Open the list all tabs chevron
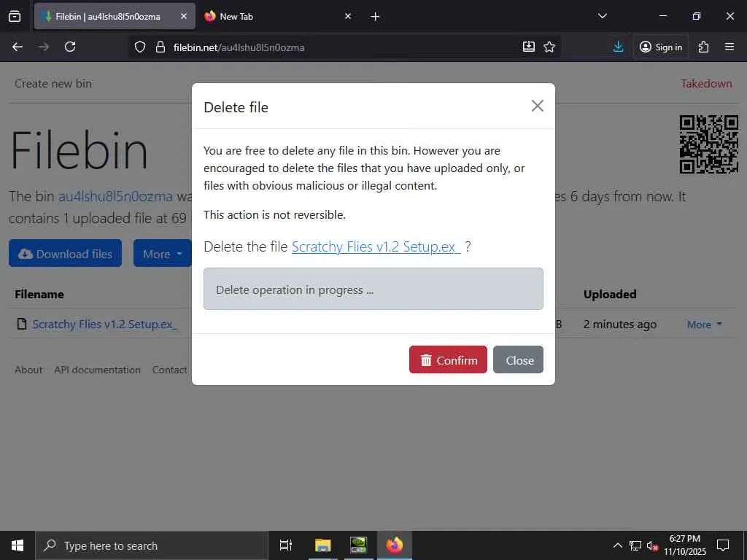 pos(602,16)
